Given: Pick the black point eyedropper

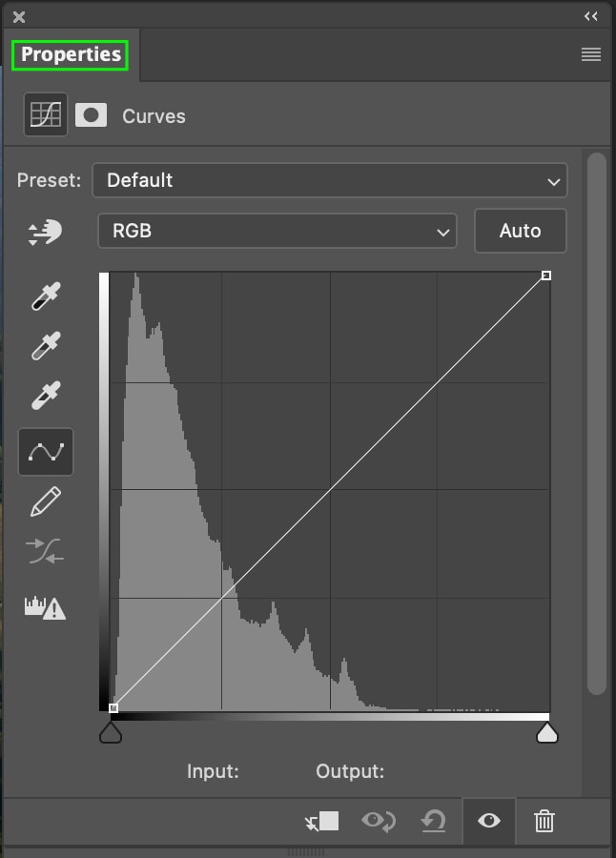Looking at the screenshot, I should pyautogui.click(x=46, y=296).
